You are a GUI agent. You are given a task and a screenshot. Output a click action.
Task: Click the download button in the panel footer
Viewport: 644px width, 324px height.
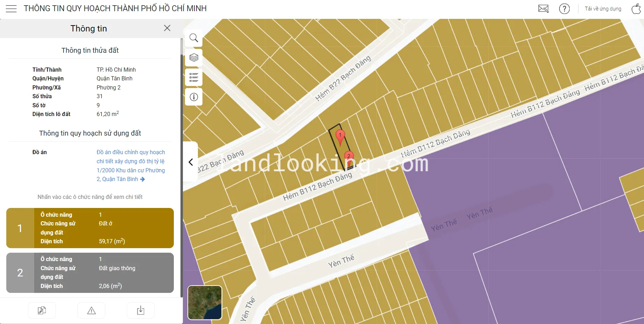tap(141, 310)
